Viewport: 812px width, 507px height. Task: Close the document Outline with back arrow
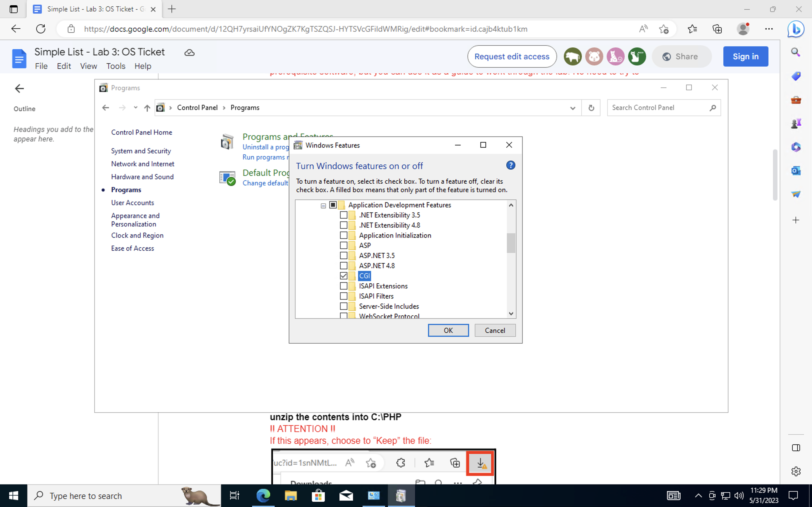19,88
